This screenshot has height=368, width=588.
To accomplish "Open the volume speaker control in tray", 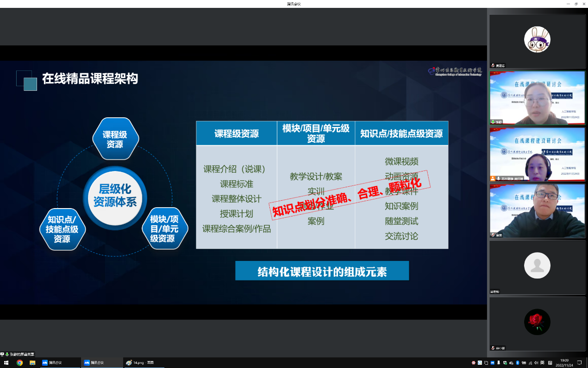I will tap(536, 362).
